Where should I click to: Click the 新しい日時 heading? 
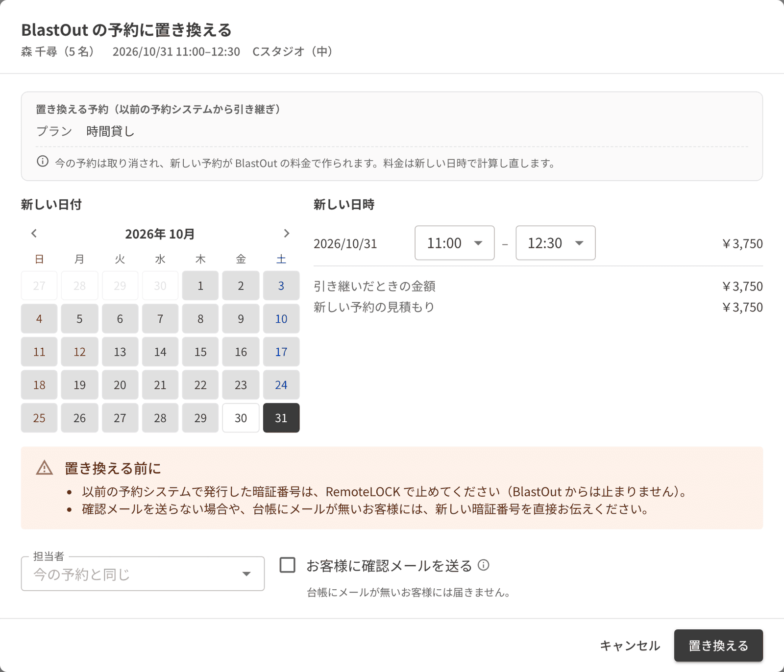pyautogui.click(x=344, y=204)
